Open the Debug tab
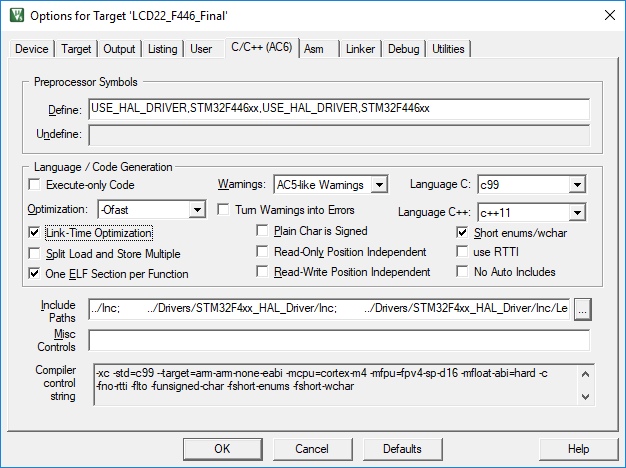The height and width of the screenshot is (468, 626). click(x=403, y=49)
